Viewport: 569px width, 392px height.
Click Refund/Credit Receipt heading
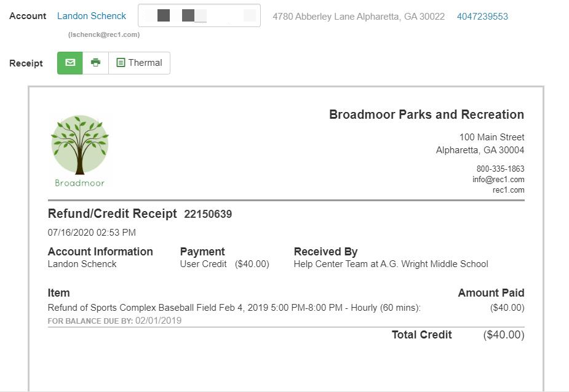tap(113, 214)
